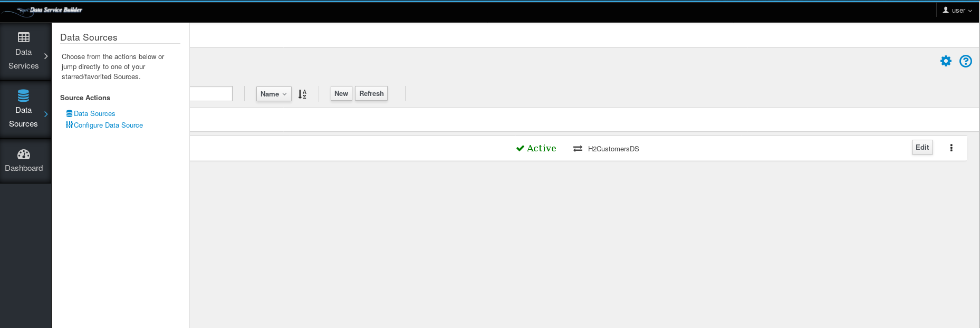Click the Dashboard gauge icon

24,154
